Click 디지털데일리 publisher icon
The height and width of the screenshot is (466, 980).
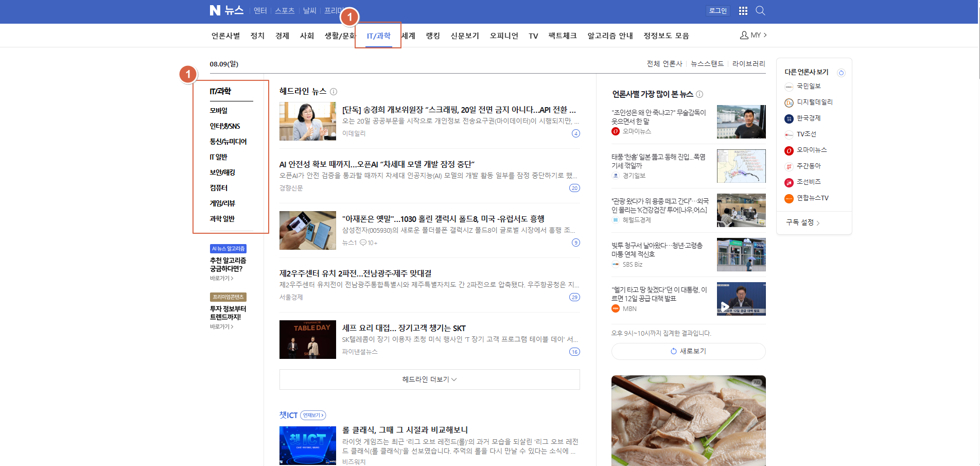[789, 102]
